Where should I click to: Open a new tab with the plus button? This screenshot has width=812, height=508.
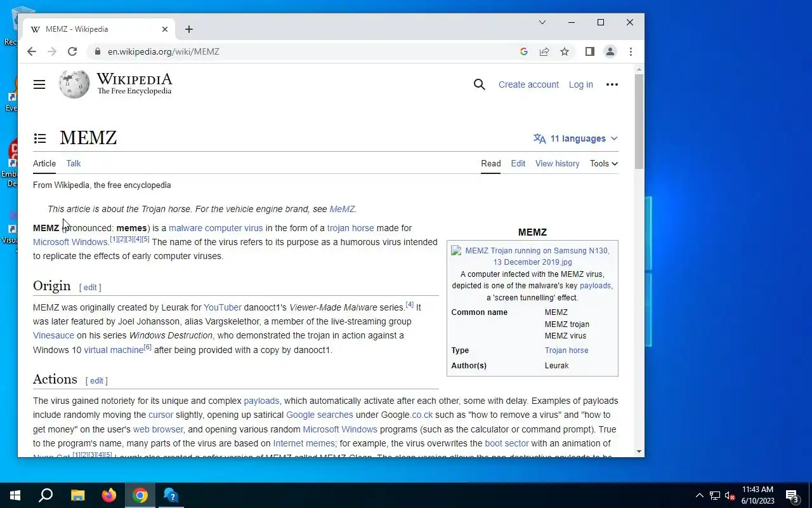(189, 29)
